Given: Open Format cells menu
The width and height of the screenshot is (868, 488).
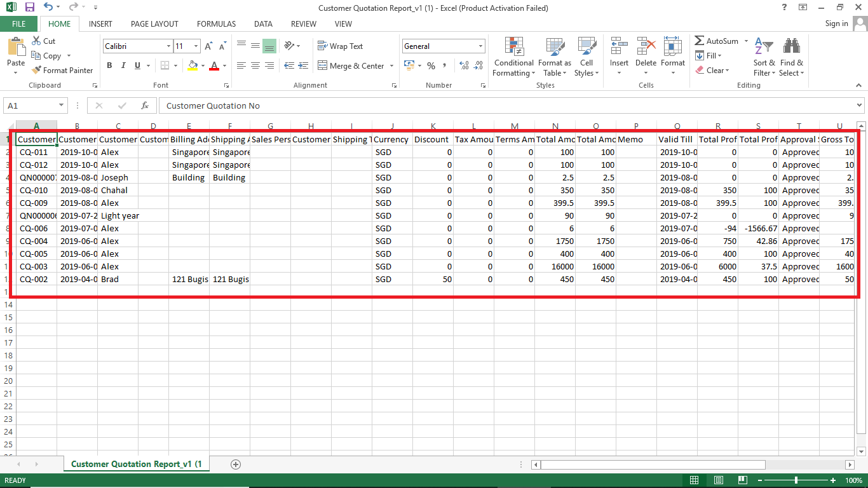Looking at the screenshot, I should [673, 57].
